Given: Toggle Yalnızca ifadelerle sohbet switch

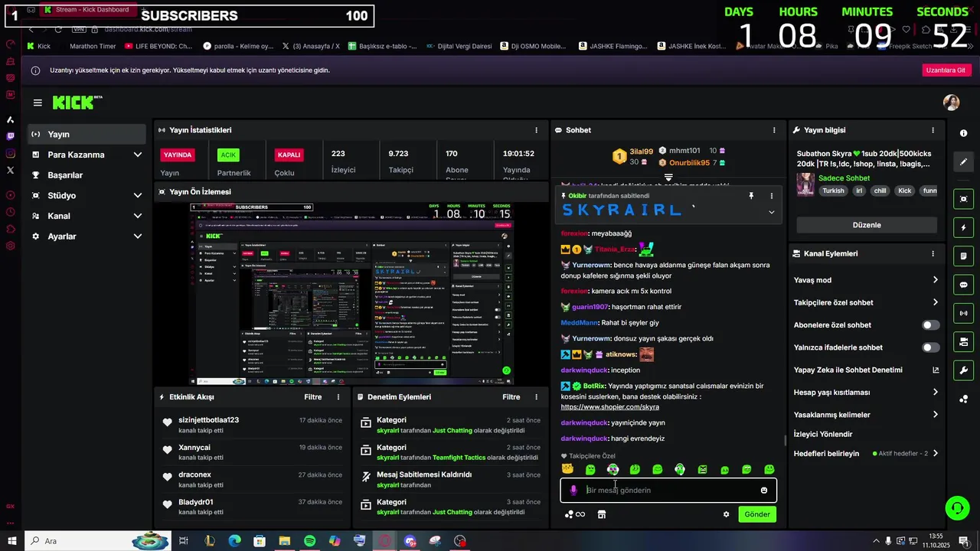Looking at the screenshot, I should pos(931,347).
